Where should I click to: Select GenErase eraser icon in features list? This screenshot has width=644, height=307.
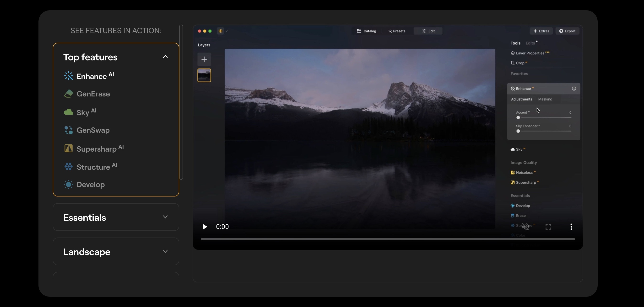69,94
